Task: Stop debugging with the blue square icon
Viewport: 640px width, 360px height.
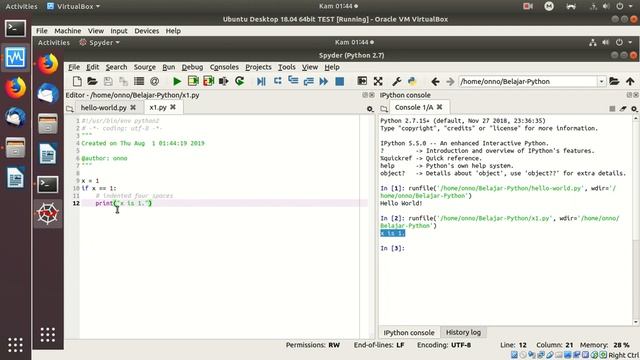Action: click(339, 81)
